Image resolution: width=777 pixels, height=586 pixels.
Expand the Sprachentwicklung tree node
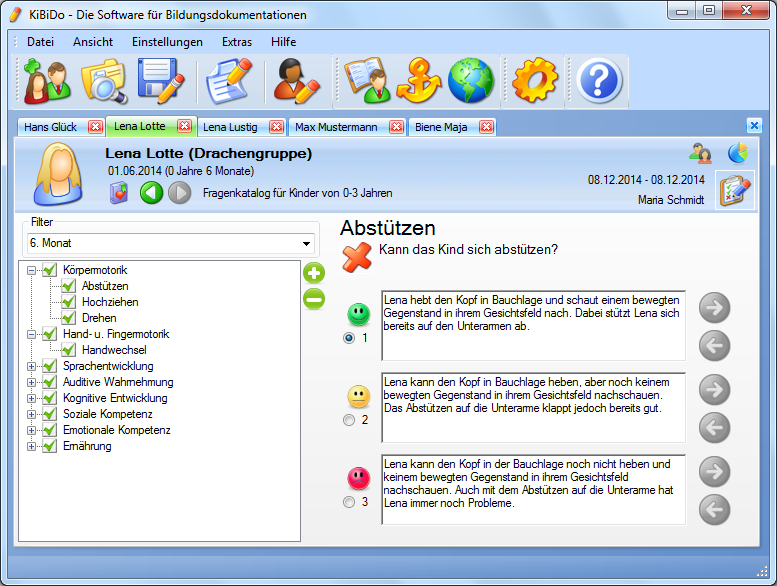click(32, 366)
